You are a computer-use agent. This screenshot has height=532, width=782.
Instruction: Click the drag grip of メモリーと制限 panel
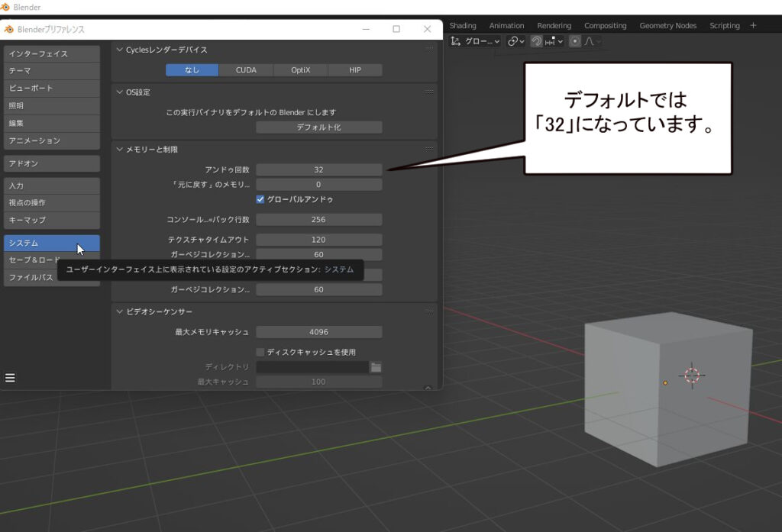point(429,149)
